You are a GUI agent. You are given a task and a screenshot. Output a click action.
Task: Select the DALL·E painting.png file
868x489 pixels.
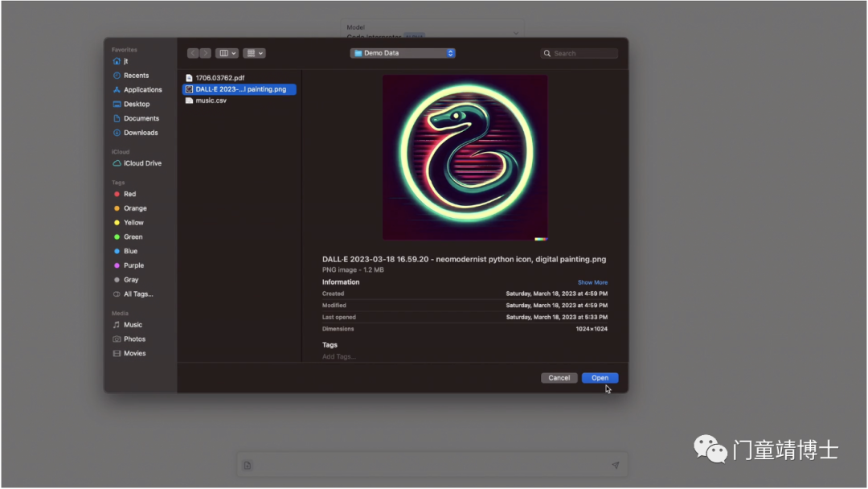point(240,89)
